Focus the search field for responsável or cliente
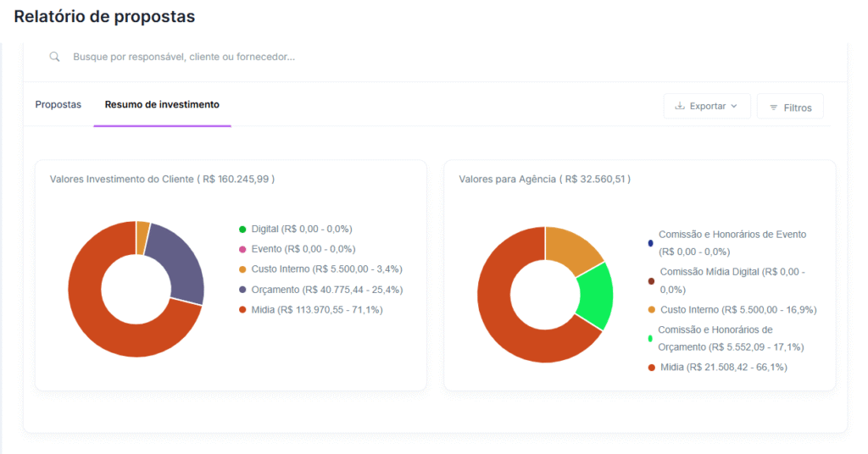 pos(339,57)
